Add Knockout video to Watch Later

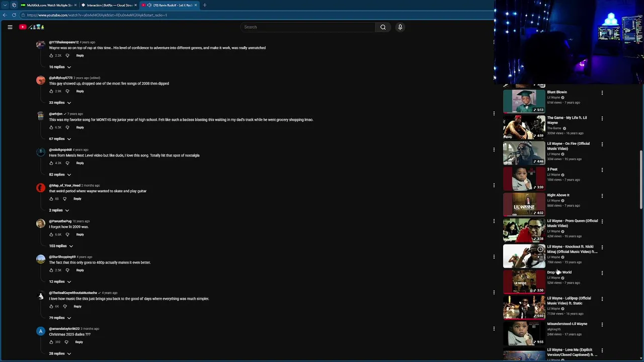[540, 249]
